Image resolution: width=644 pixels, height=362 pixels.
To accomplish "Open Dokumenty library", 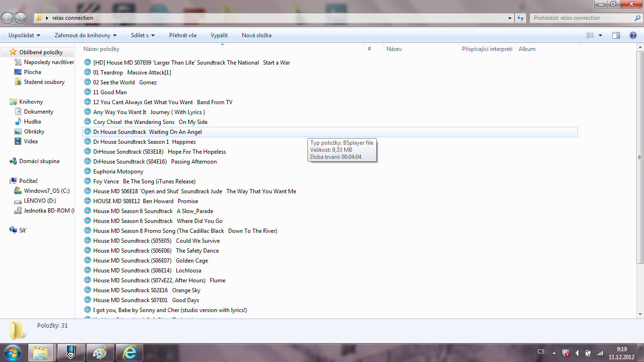I will pyautogui.click(x=34, y=112).
